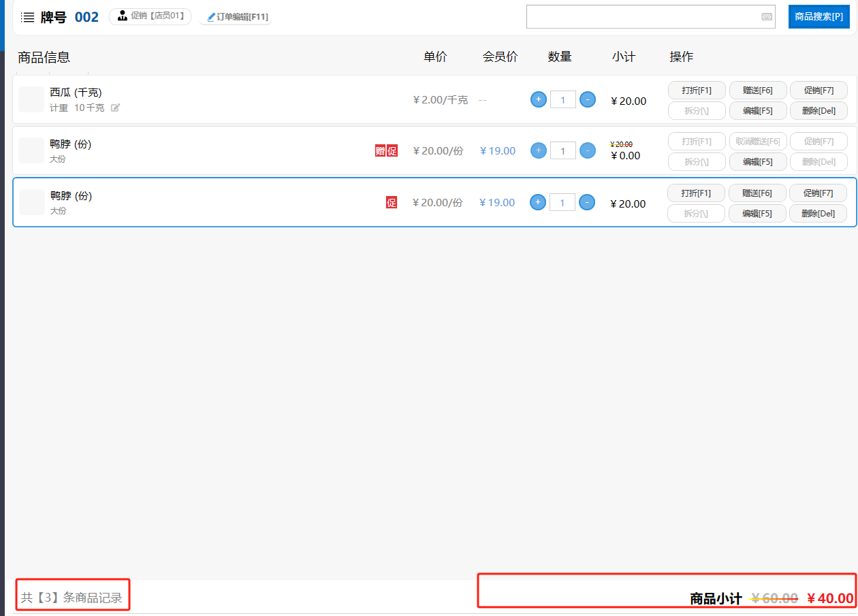Click the keyboard icon in search box
The image size is (858, 616).
click(x=767, y=17)
